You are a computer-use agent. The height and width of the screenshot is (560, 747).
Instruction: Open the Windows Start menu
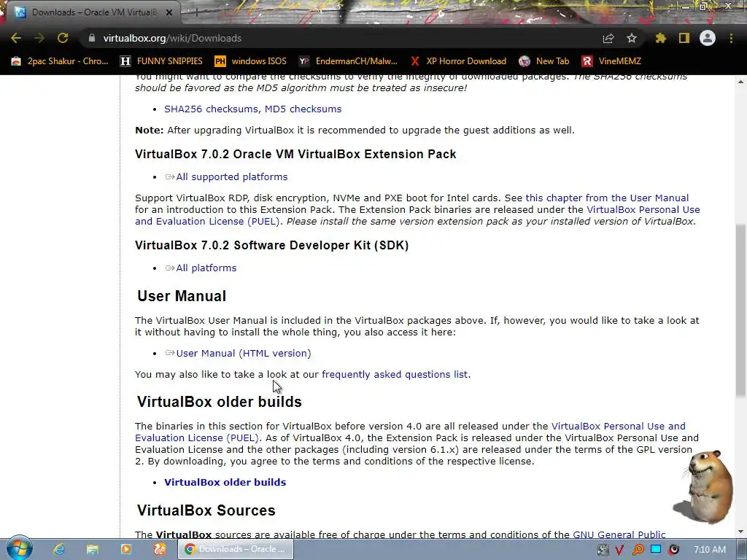pos(19,548)
